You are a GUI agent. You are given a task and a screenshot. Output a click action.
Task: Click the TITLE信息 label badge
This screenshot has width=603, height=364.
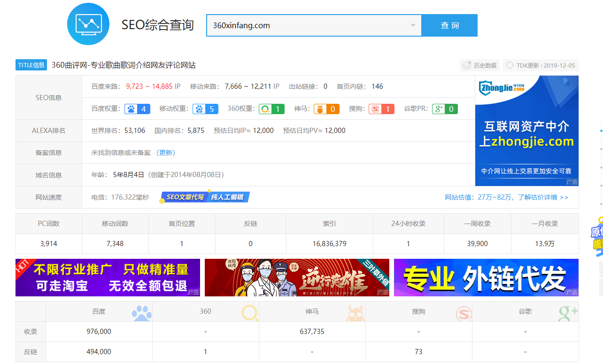tap(31, 65)
